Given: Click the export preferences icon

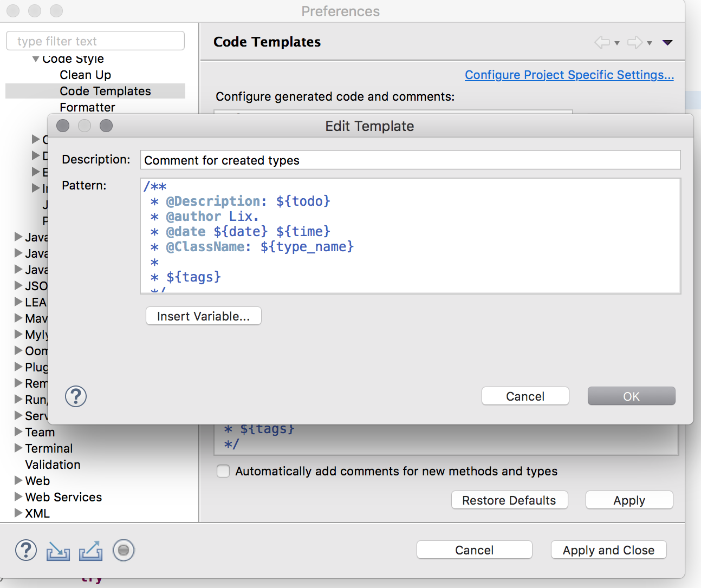Looking at the screenshot, I should tap(90, 551).
